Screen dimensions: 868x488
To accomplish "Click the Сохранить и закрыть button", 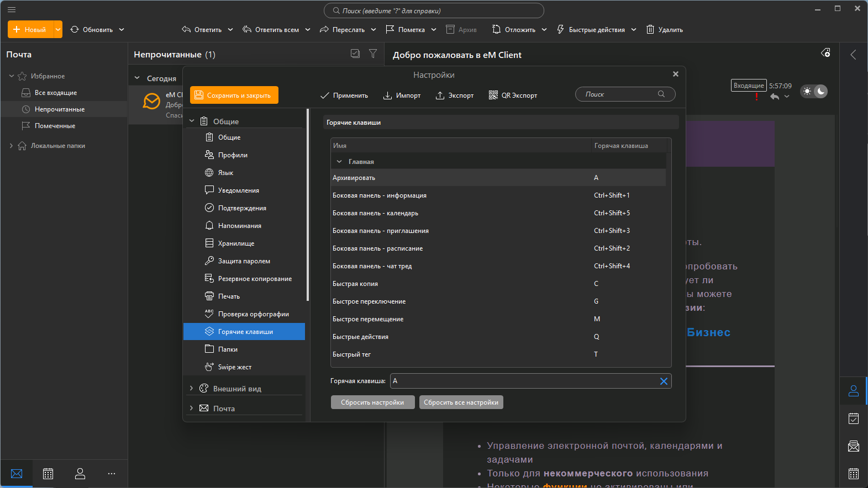I will click(234, 95).
